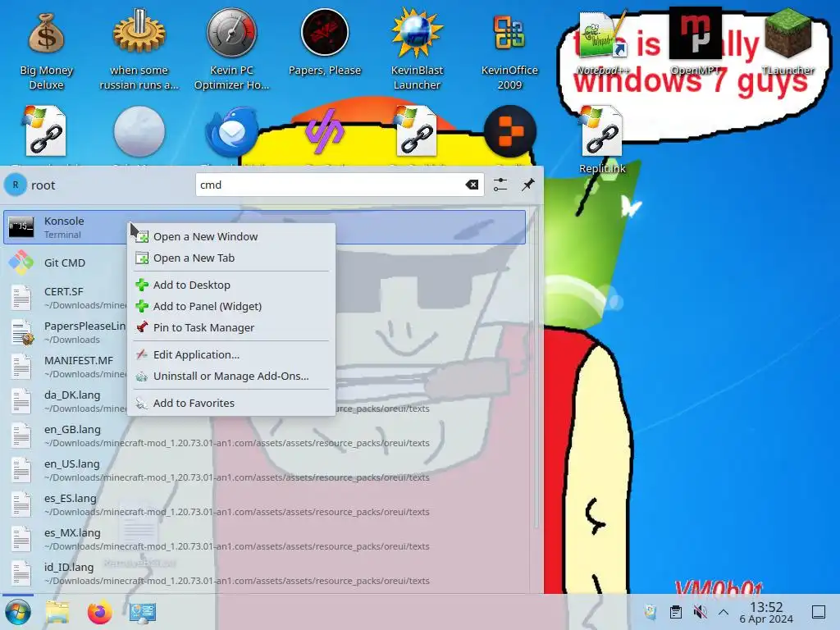Image resolution: width=840 pixels, height=630 pixels.
Task: Open the Thunderbird mail desktop icon
Action: tap(231, 132)
